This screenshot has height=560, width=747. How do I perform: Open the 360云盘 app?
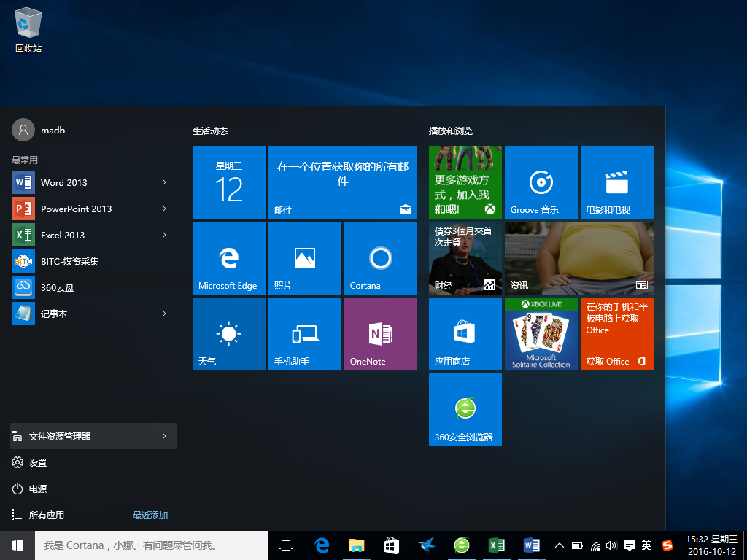[93, 287]
